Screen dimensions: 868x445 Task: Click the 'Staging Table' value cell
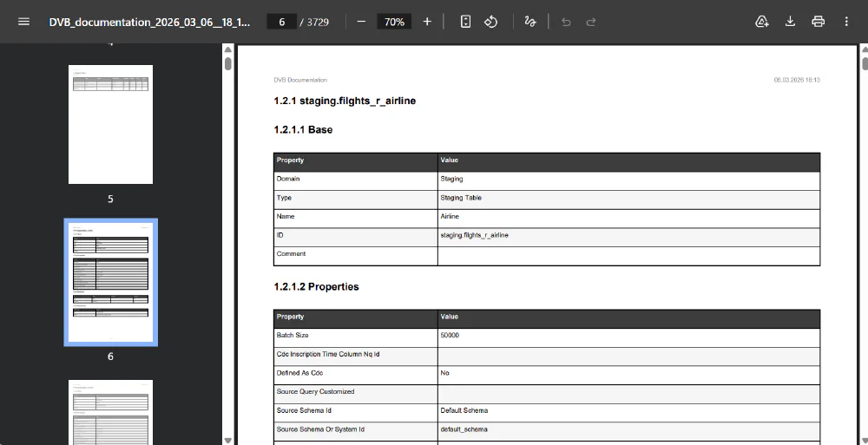[628, 200]
